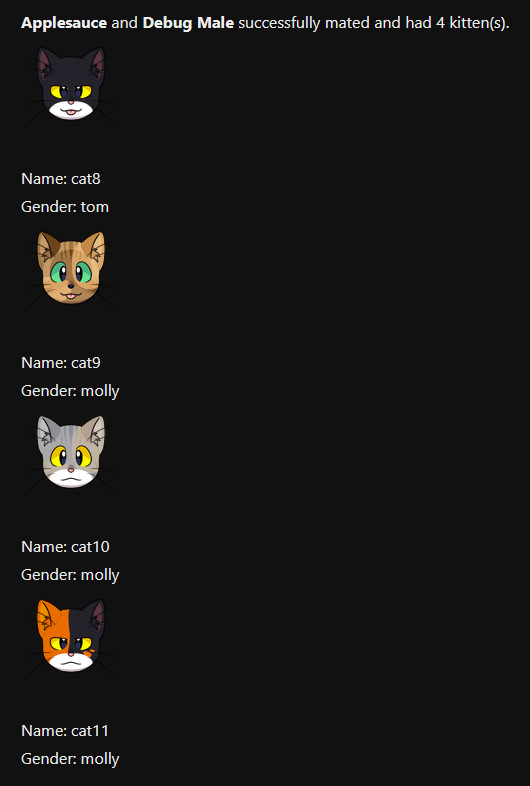The height and width of the screenshot is (786, 530).
Task: Open the gray tabby kitten portrait for cat10
Action: [x=71, y=452]
